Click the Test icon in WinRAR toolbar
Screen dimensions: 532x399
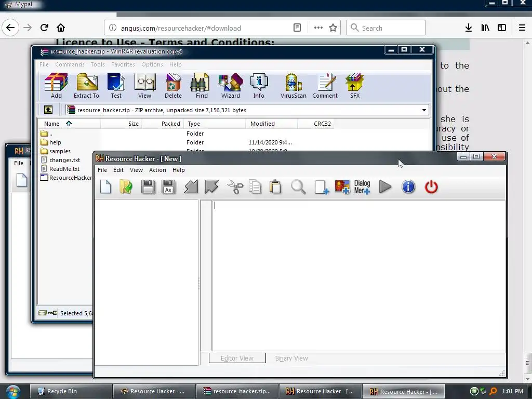coord(116,86)
